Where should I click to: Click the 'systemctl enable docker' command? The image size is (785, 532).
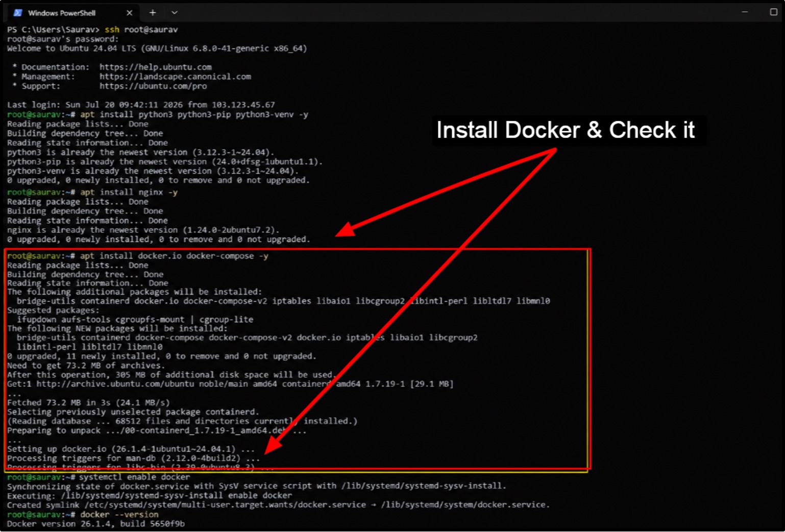click(134, 477)
